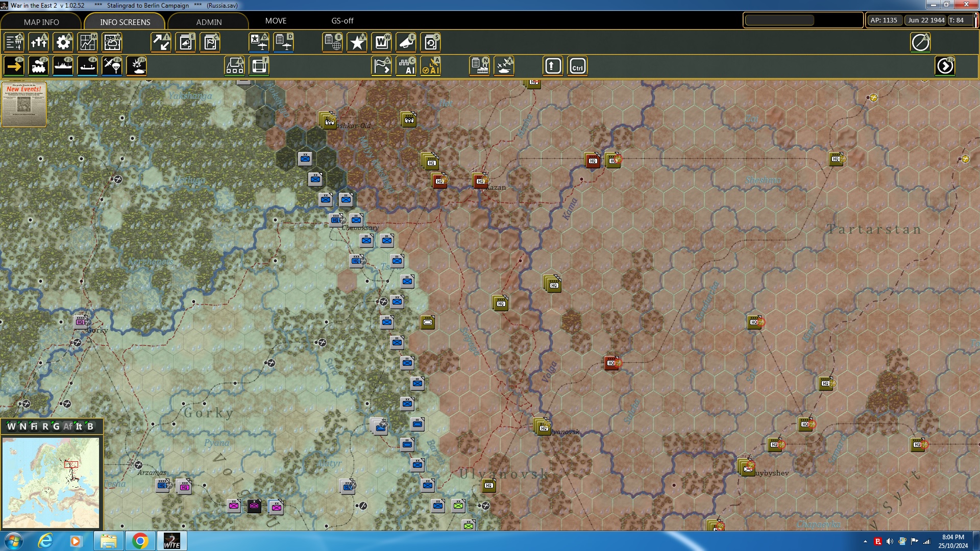End turn with F12 arrow button
Viewport: 980px width, 551px height.
(945, 66)
